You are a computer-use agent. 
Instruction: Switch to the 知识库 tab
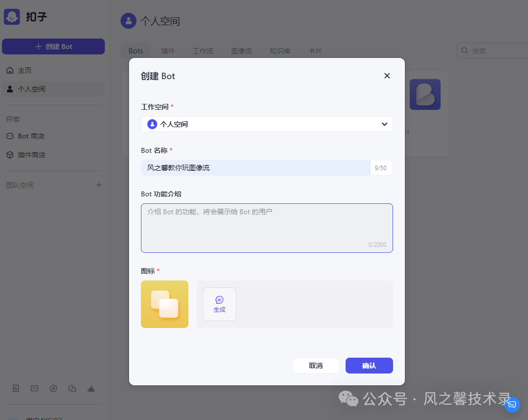[280, 51]
